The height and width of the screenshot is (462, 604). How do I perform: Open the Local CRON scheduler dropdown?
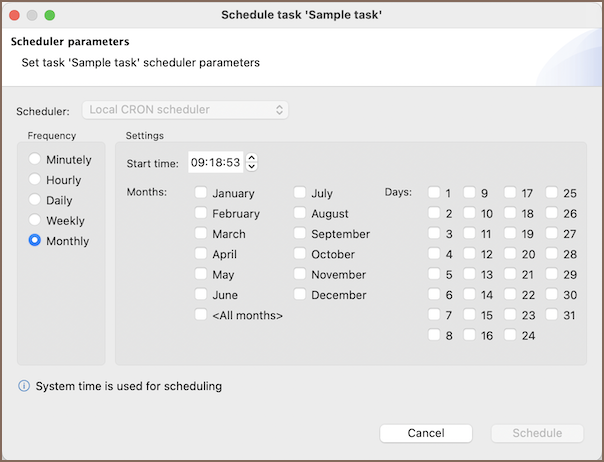coord(186,110)
